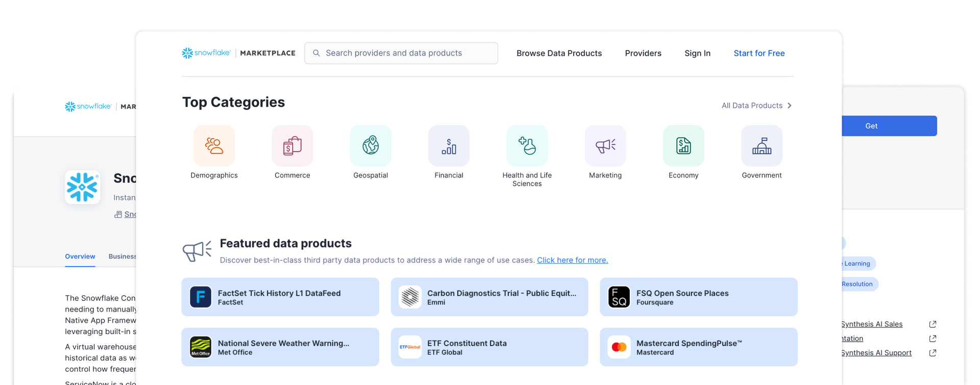
Task: Click the search magnifier icon
Action: click(316, 53)
